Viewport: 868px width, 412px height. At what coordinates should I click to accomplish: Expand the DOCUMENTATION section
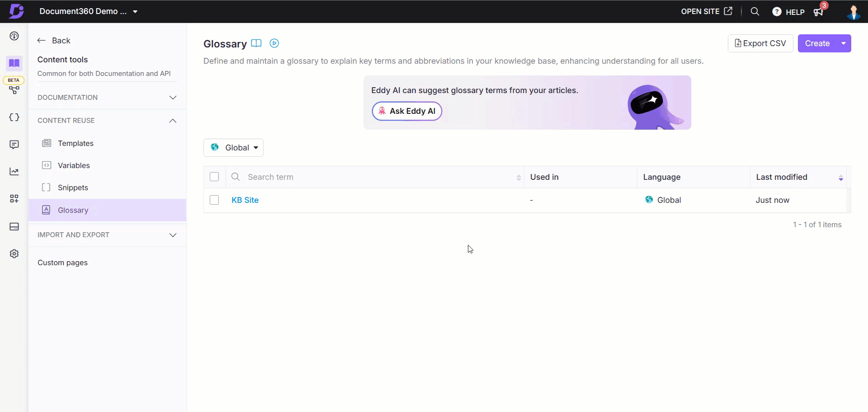(107, 98)
